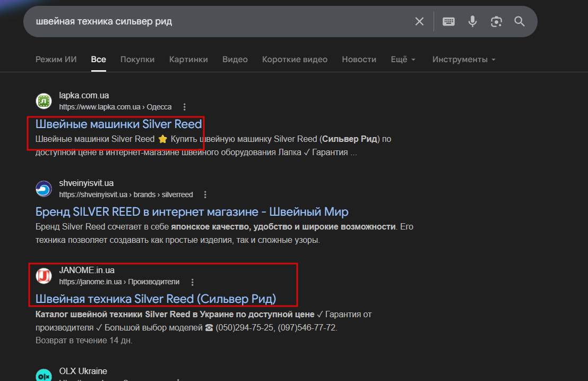The height and width of the screenshot is (381, 588).
Task: Switch to the Режим ИИ tab
Action: pyautogui.click(x=56, y=60)
